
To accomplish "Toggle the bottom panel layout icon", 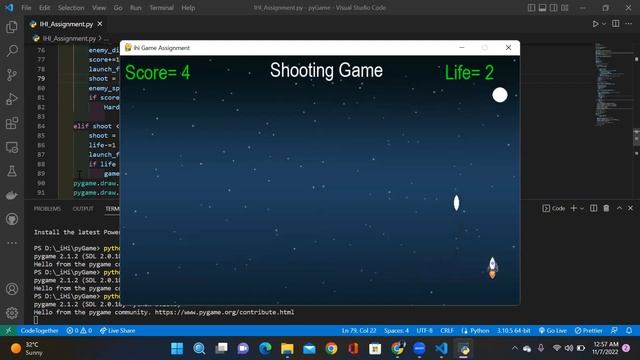I will pos(542,8).
